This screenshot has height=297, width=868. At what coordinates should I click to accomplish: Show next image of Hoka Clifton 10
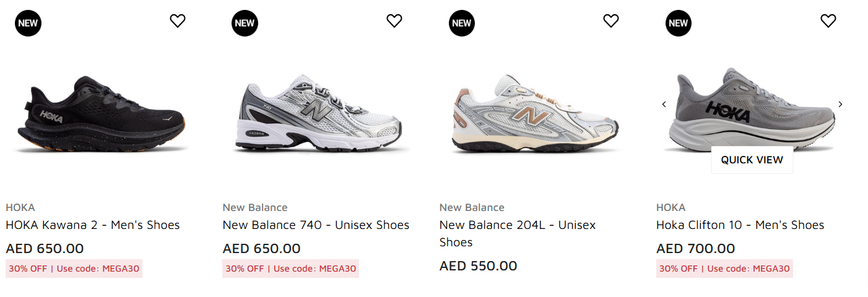tap(840, 105)
